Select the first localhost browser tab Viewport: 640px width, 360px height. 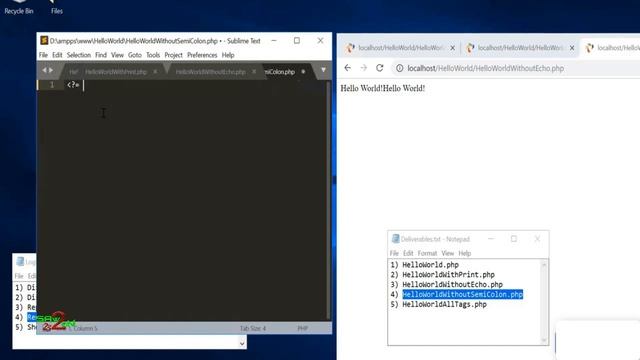[400, 48]
